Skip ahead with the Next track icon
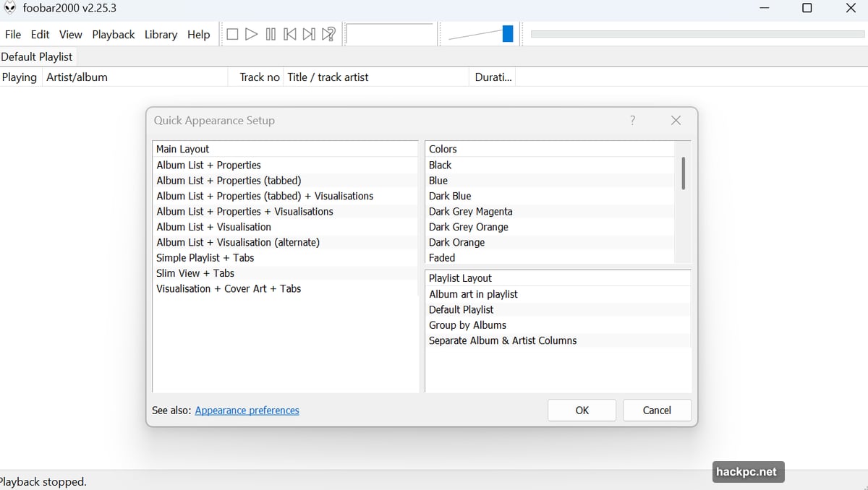Image resolution: width=868 pixels, height=490 pixels. coord(308,33)
